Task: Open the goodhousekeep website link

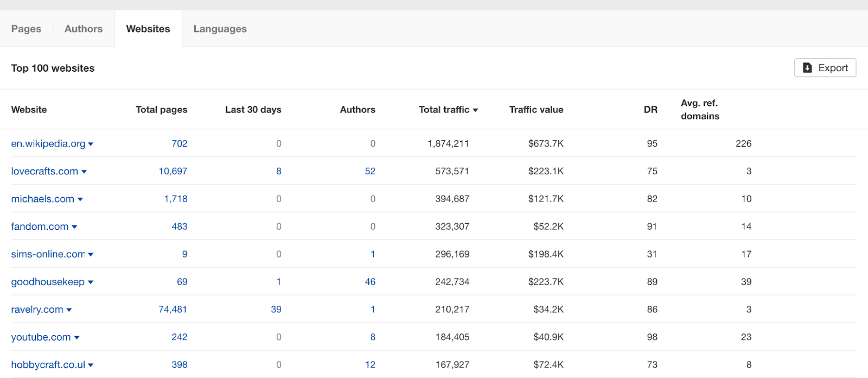Action: pos(48,282)
